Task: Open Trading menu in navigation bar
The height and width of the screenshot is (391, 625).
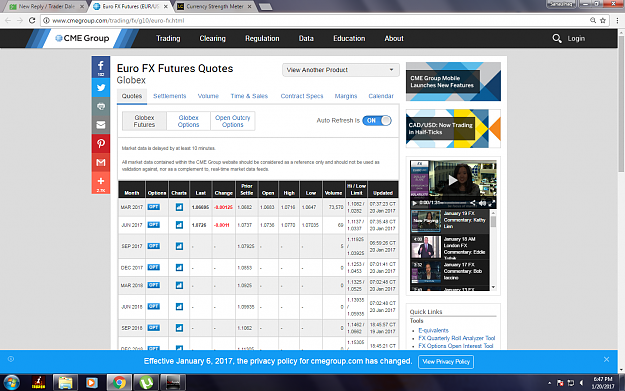Action: click(x=168, y=38)
